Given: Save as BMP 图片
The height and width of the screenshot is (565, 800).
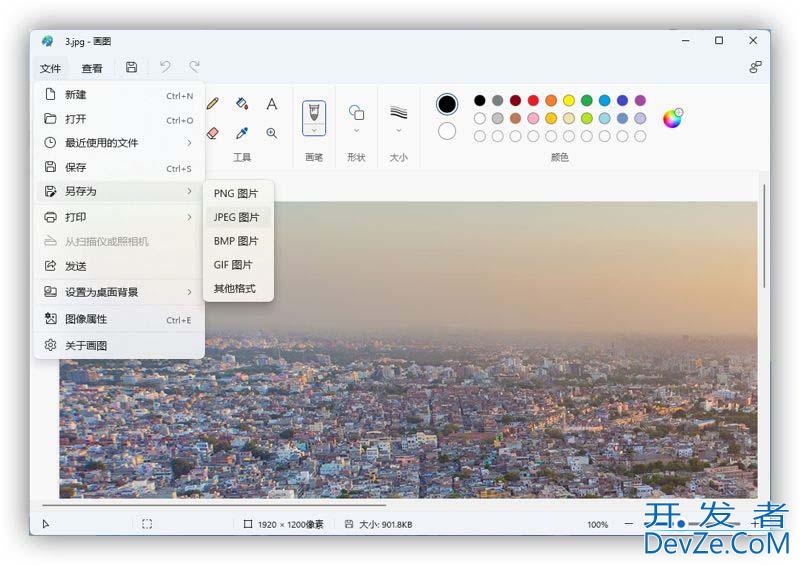Looking at the screenshot, I should pyautogui.click(x=238, y=241).
